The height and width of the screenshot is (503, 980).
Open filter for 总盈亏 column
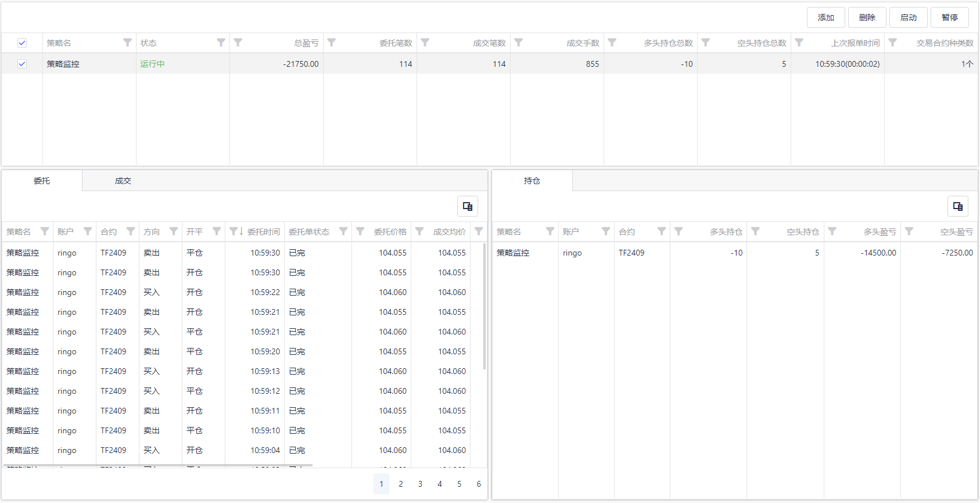pos(238,42)
